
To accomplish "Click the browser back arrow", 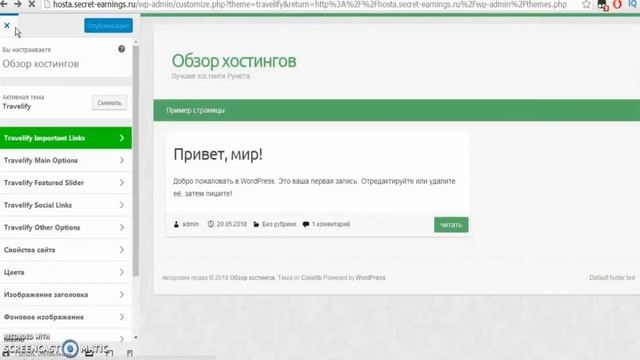I will (4, 4).
